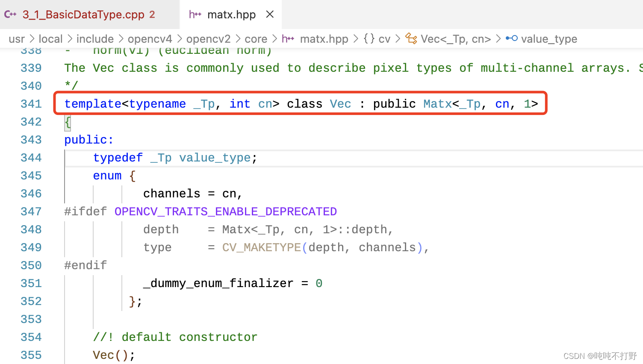This screenshot has height=364, width=643.
Task: Close the matx.hpp tab
Action: [x=269, y=14]
